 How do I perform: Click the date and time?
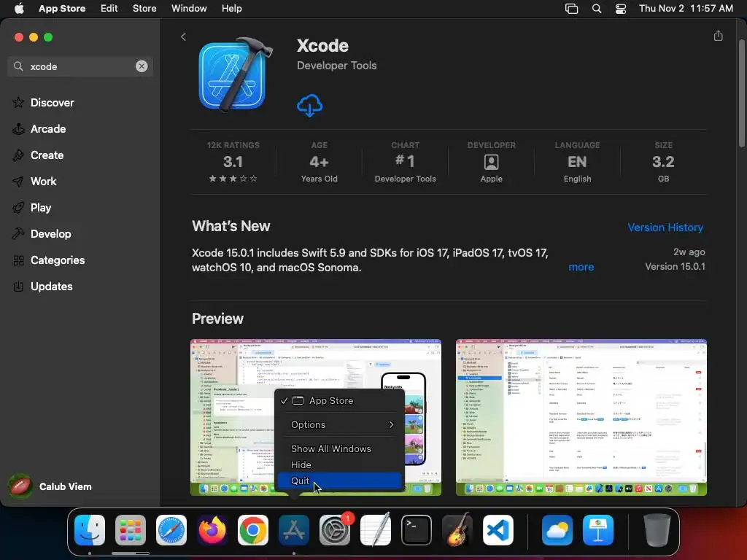click(x=686, y=9)
